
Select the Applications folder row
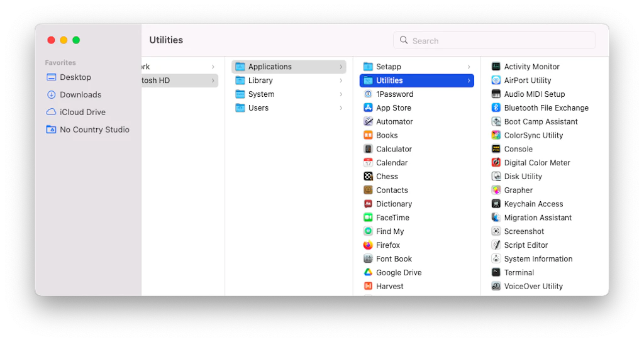pyautogui.click(x=289, y=67)
